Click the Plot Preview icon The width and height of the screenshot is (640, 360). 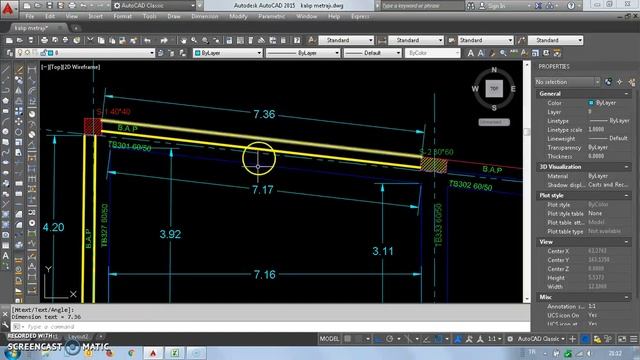click(x=55, y=40)
